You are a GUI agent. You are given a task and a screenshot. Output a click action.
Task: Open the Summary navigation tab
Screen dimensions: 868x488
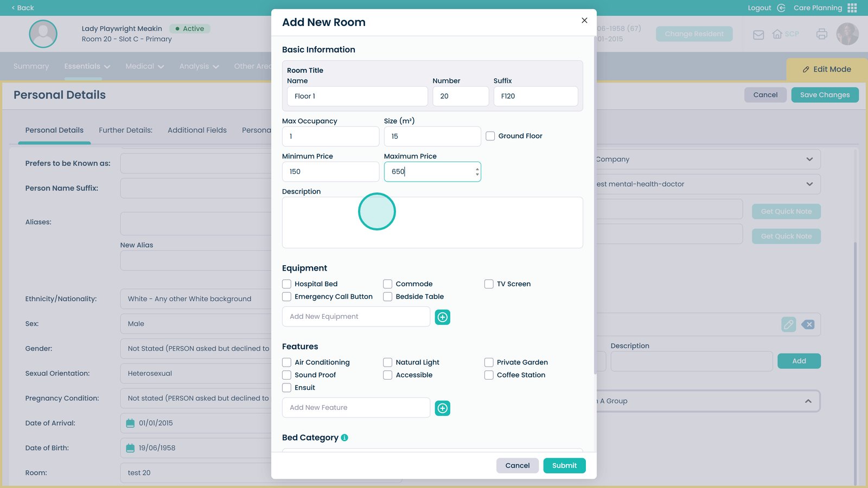point(31,66)
